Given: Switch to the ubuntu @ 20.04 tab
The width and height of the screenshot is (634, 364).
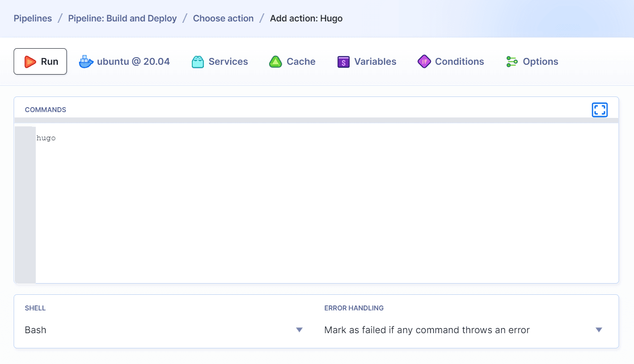Looking at the screenshot, I should coord(133,62).
